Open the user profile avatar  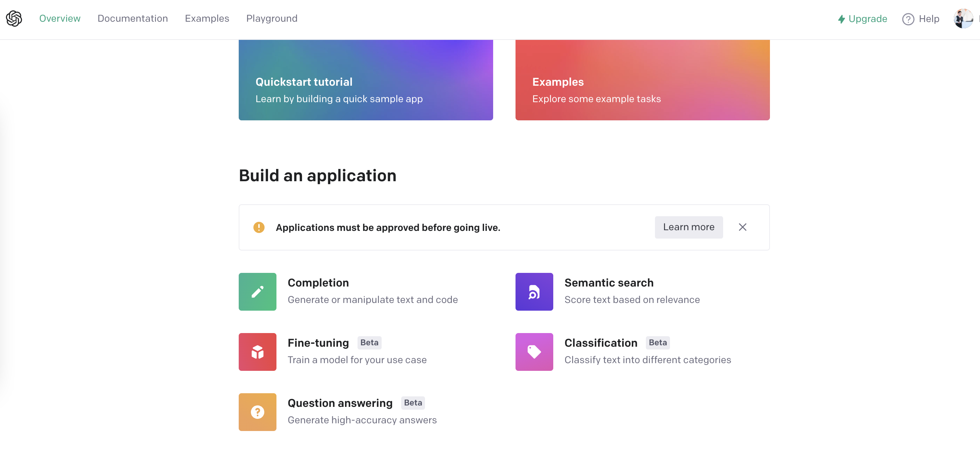coord(963,19)
